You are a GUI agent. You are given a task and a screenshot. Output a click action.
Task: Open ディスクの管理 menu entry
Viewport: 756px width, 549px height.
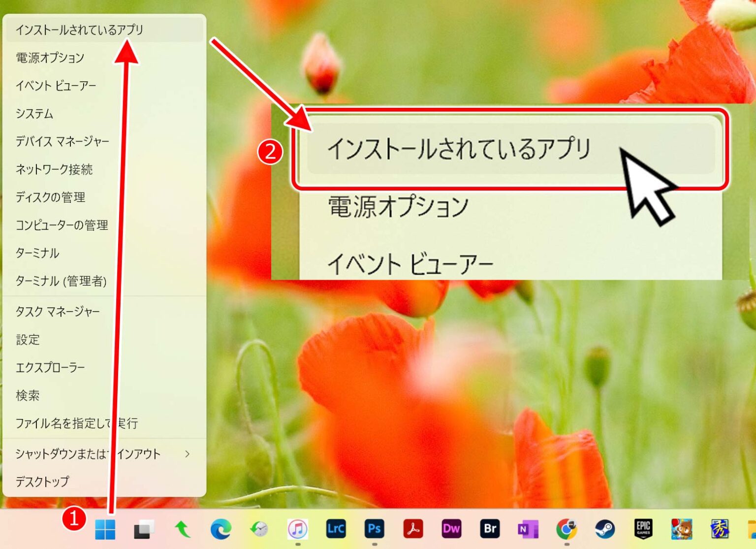(104, 197)
